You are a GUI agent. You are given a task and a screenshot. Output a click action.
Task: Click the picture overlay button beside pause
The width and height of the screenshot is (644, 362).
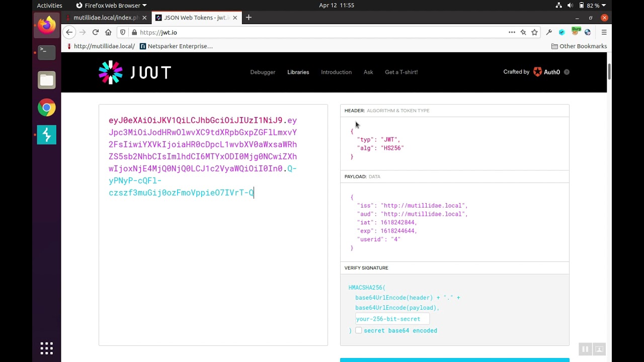[x=599, y=349]
